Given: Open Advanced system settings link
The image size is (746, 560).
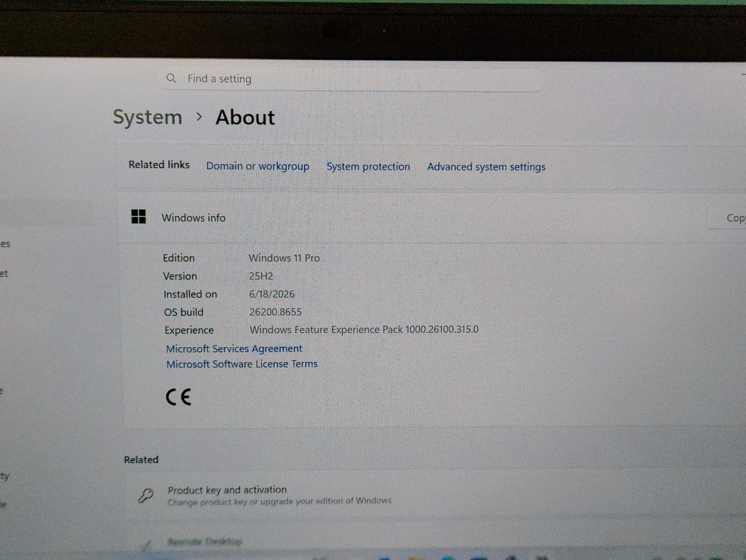Looking at the screenshot, I should [x=486, y=167].
